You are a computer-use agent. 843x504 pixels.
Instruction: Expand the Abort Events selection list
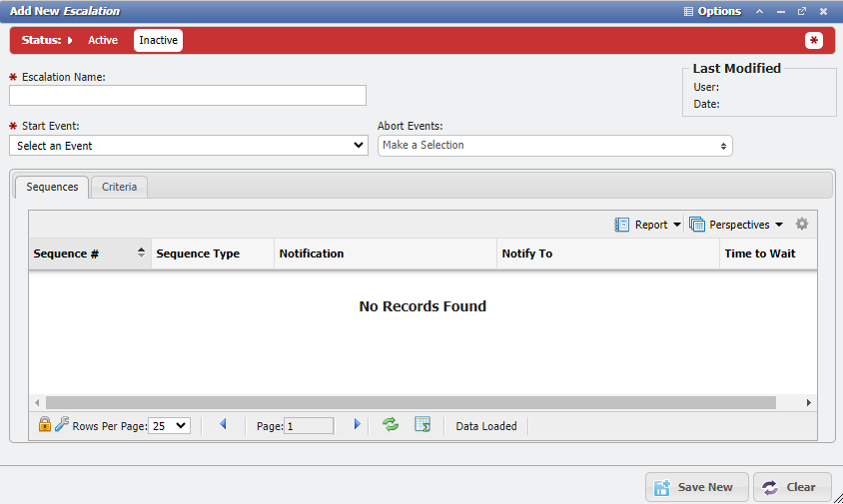[554, 146]
